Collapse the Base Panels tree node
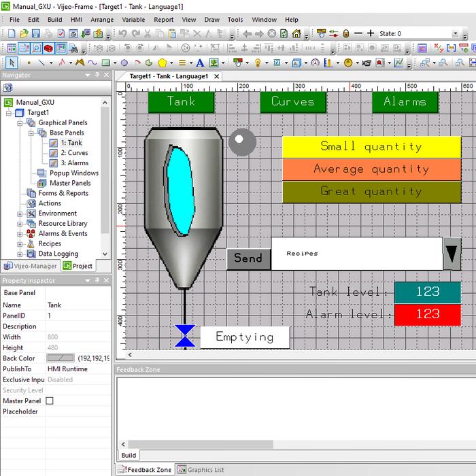Image resolution: width=476 pixels, height=476 pixels. 31,133
